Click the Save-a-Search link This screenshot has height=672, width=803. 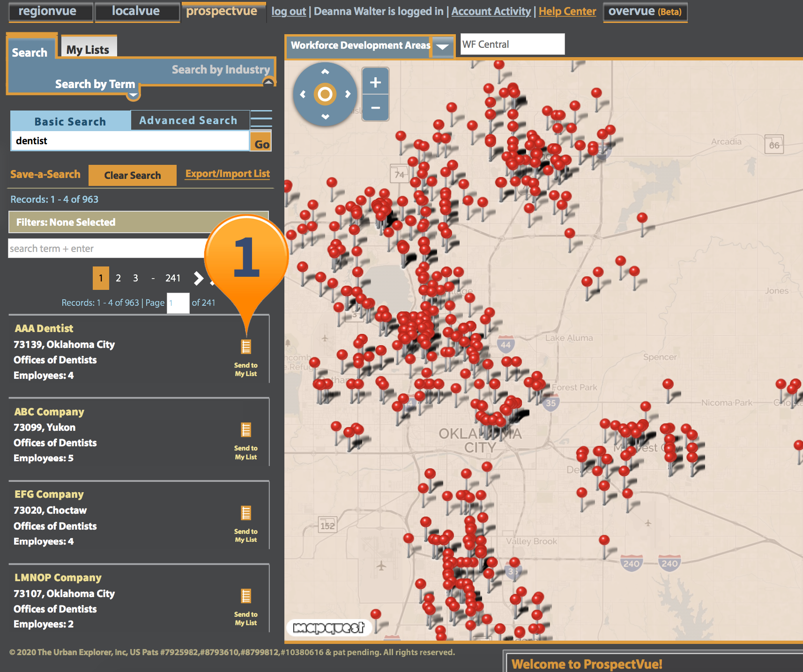pyautogui.click(x=45, y=174)
